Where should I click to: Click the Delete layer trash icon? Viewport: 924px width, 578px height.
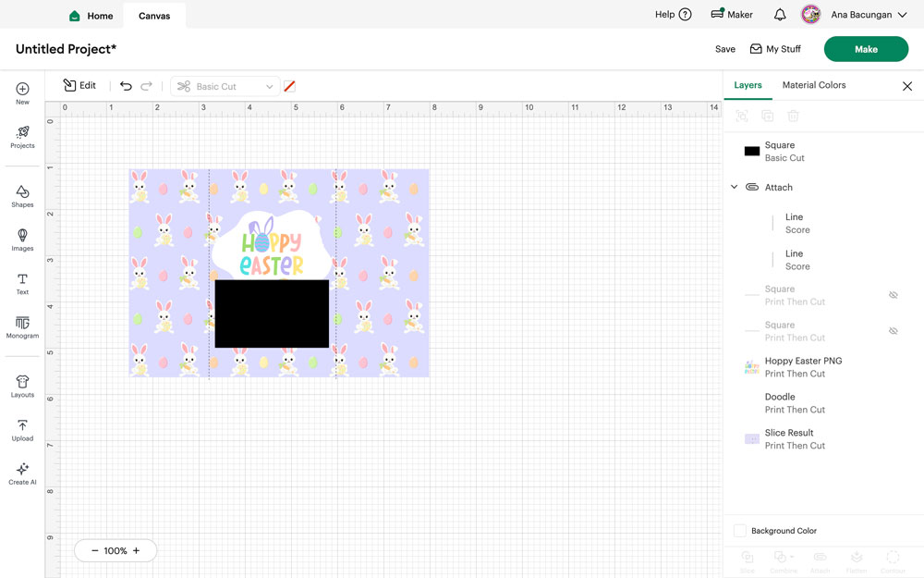[793, 117]
